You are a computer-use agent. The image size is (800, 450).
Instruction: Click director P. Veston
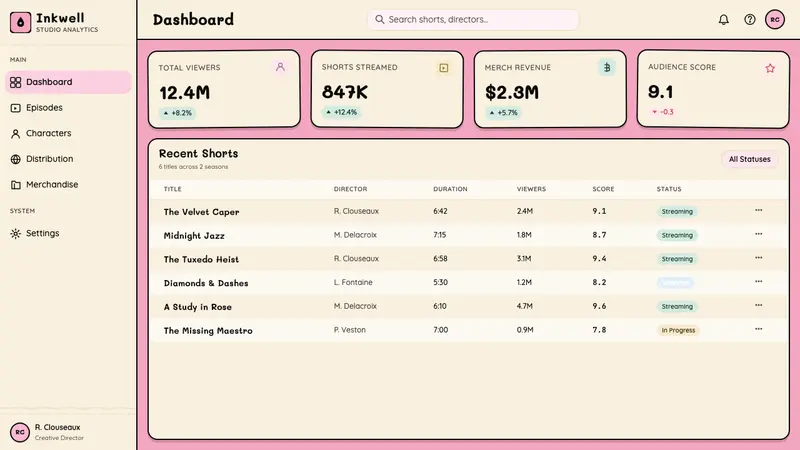(x=349, y=330)
